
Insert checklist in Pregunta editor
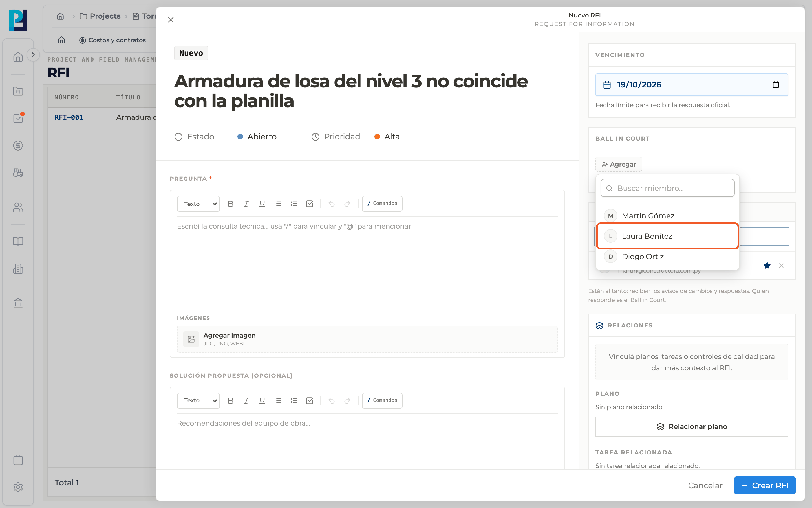point(310,203)
